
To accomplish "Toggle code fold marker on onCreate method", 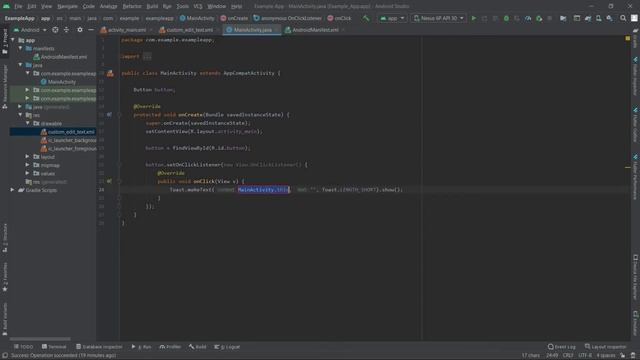I will coord(119,115).
